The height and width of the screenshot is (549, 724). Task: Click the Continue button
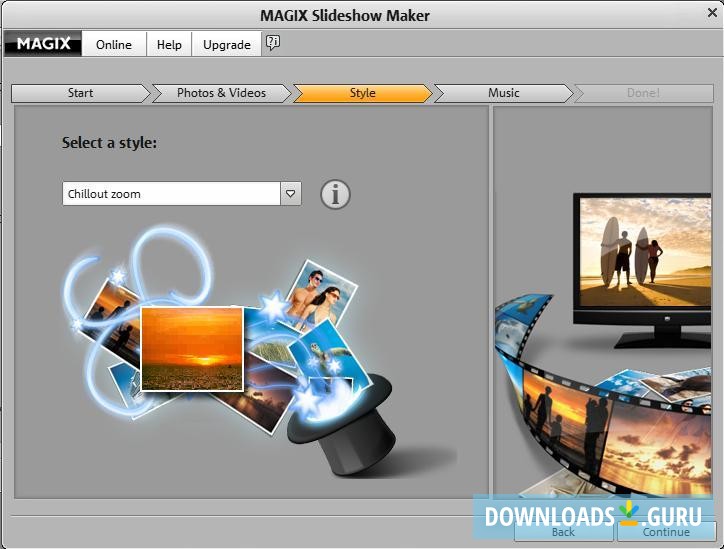[666, 531]
